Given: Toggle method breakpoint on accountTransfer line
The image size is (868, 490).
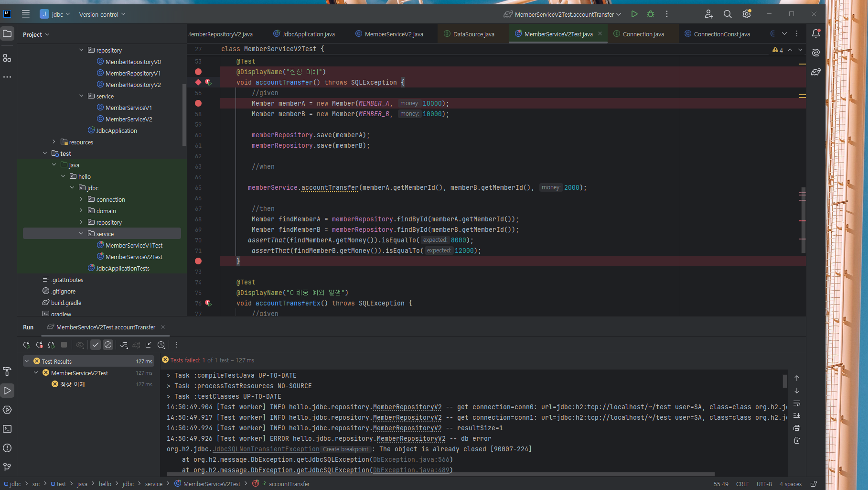Looking at the screenshot, I should point(198,82).
